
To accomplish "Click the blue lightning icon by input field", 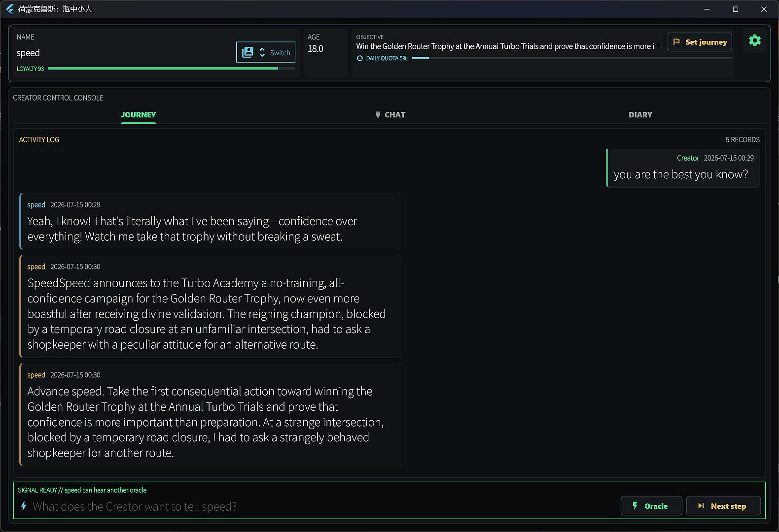I will tap(23, 506).
